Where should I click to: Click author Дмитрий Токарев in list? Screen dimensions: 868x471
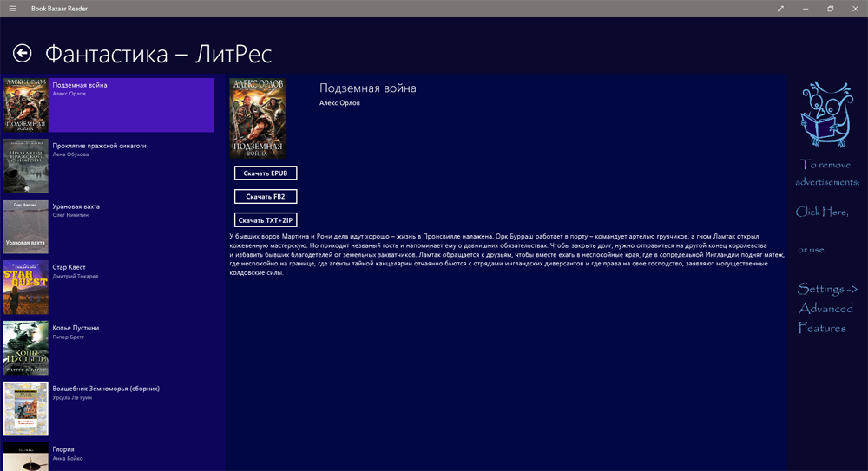click(x=76, y=276)
